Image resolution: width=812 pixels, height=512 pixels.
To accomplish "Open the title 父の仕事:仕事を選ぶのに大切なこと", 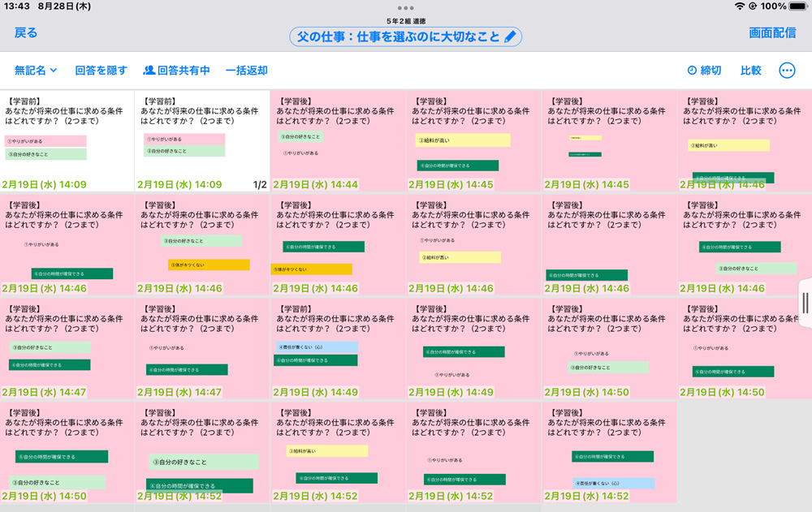I will [x=398, y=37].
